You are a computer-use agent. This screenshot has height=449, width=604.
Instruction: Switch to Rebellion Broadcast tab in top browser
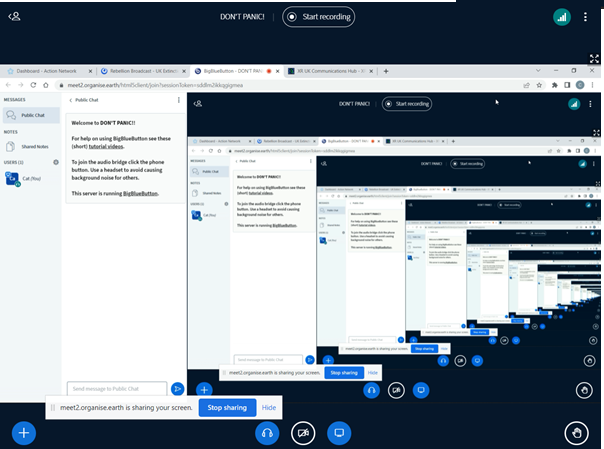pos(143,71)
